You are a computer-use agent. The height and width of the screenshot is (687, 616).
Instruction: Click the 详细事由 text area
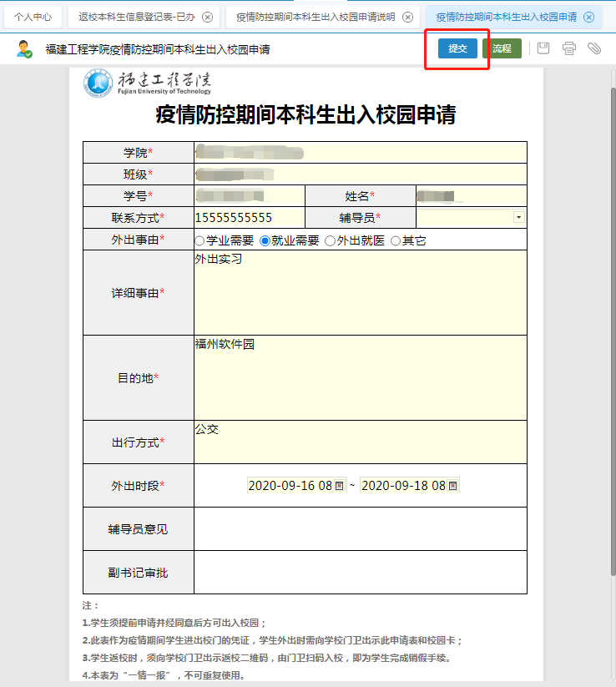click(x=360, y=293)
